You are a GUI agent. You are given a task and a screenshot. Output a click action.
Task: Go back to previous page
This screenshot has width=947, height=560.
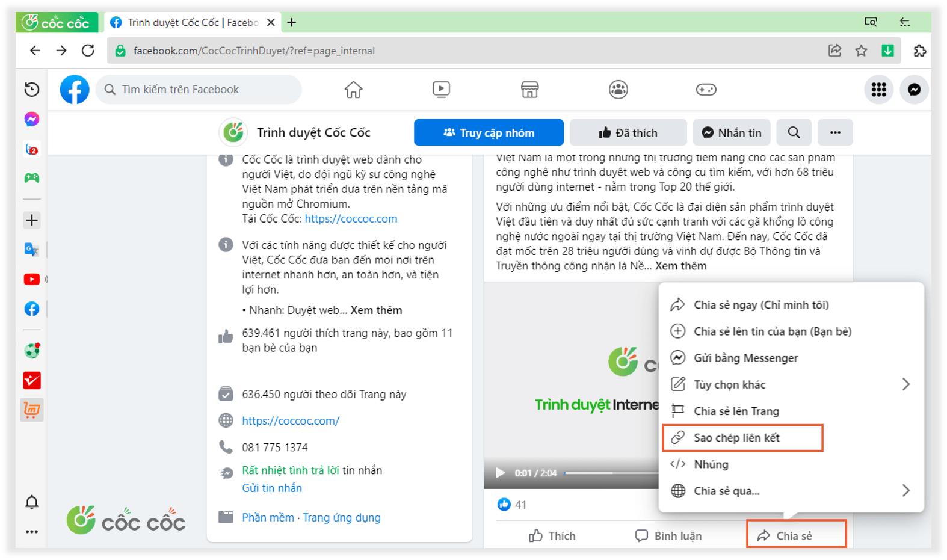point(35,51)
